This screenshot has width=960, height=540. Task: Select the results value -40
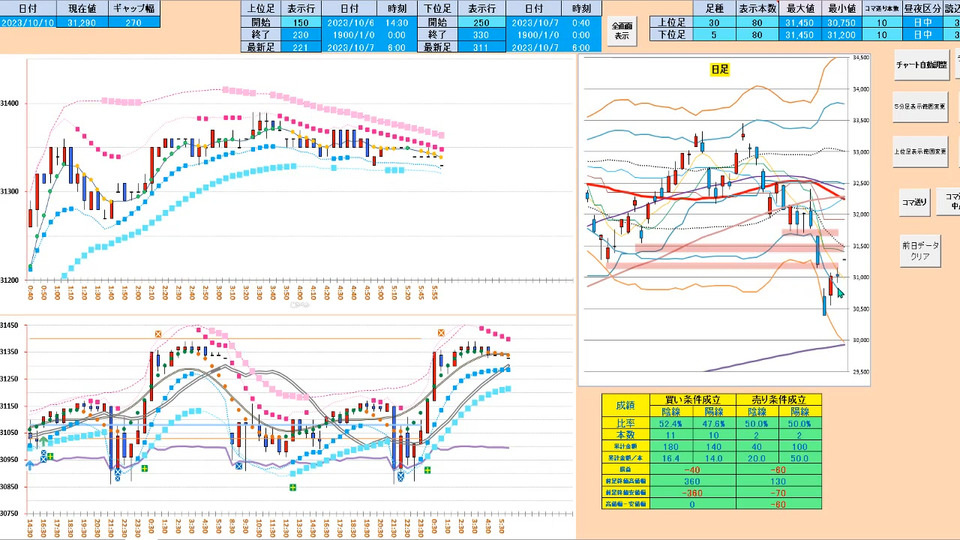click(x=692, y=470)
